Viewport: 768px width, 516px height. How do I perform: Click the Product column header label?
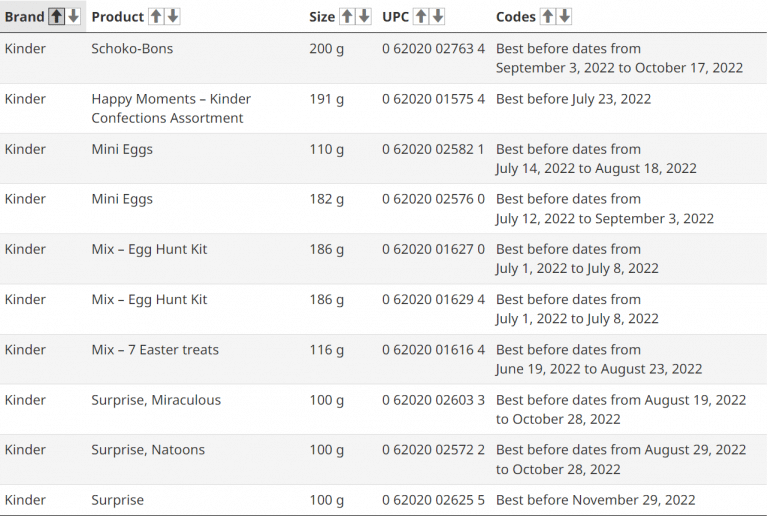click(x=117, y=17)
